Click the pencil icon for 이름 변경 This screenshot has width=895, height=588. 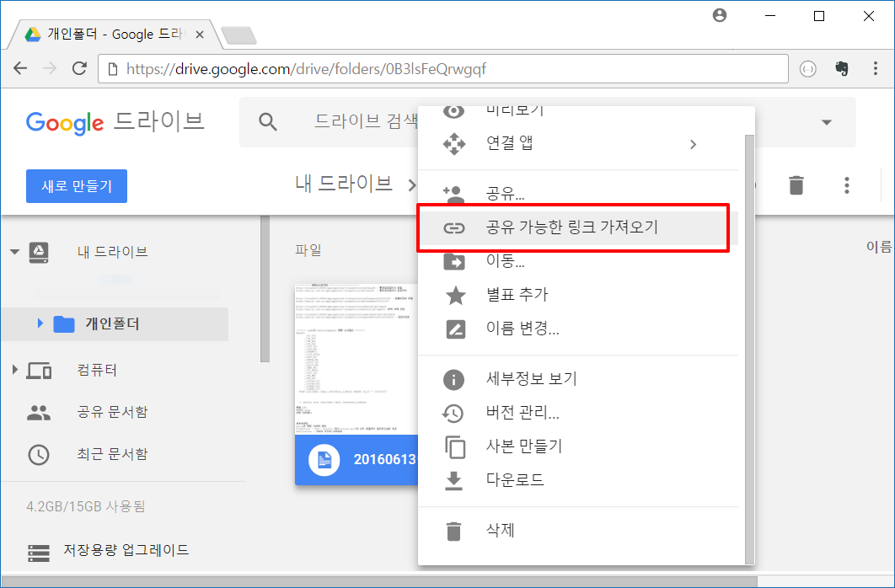[x=455, y=329]
